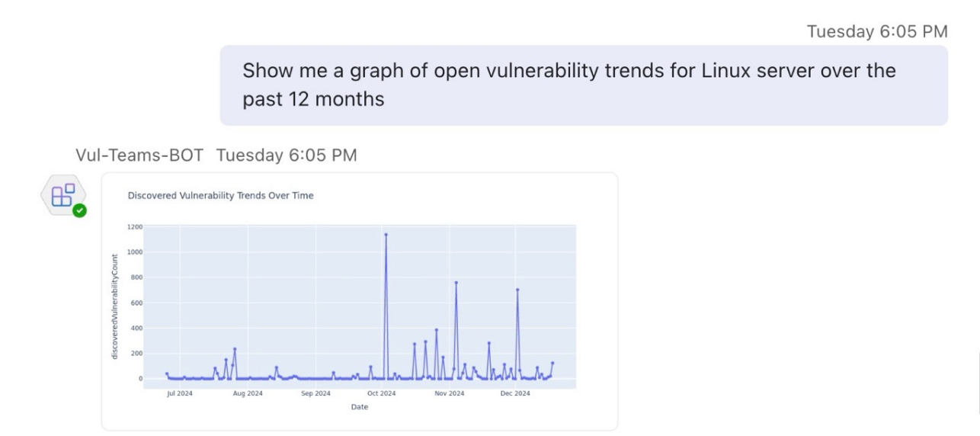980x436 pixels.
Task: Select the last data point at chart's right end
Action: point(552,364)
